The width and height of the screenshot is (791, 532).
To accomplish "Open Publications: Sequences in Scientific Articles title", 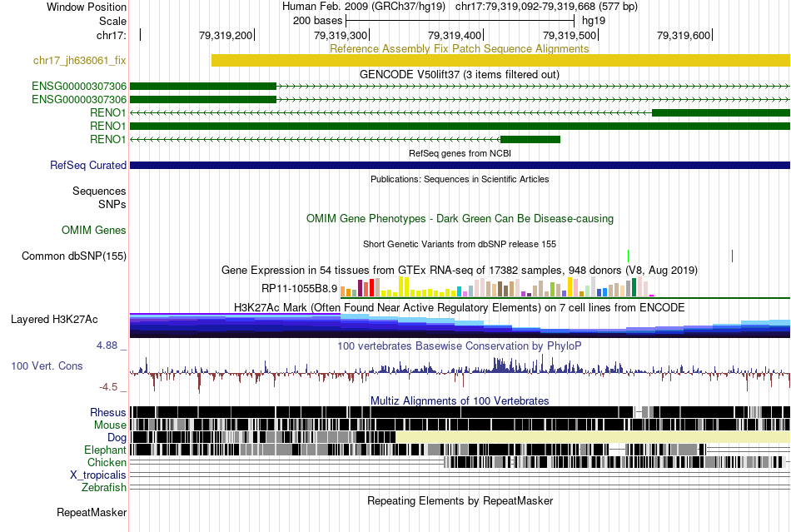I will pyautogui.click(x=460, y=179).
